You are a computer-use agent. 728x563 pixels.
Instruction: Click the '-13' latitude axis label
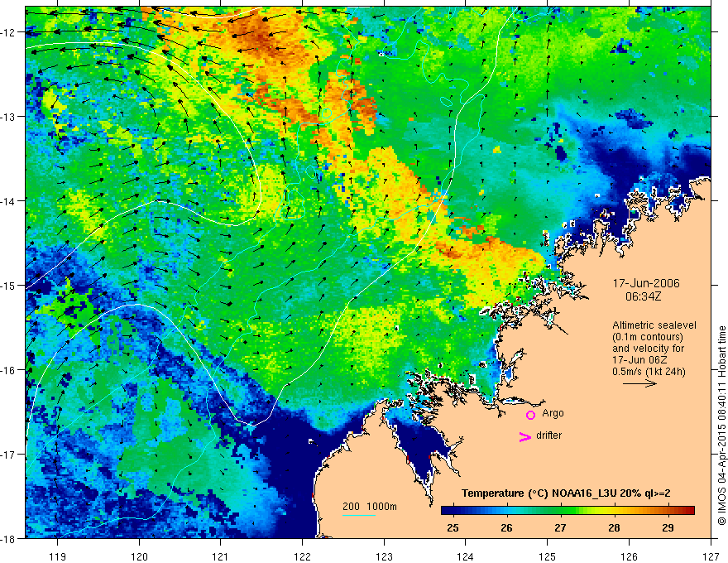pyautogui.click(x=8, y=117)
